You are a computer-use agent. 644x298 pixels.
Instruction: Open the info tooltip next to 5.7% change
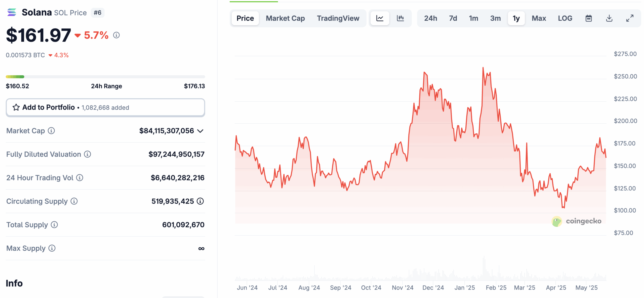[x=116, y=35]
